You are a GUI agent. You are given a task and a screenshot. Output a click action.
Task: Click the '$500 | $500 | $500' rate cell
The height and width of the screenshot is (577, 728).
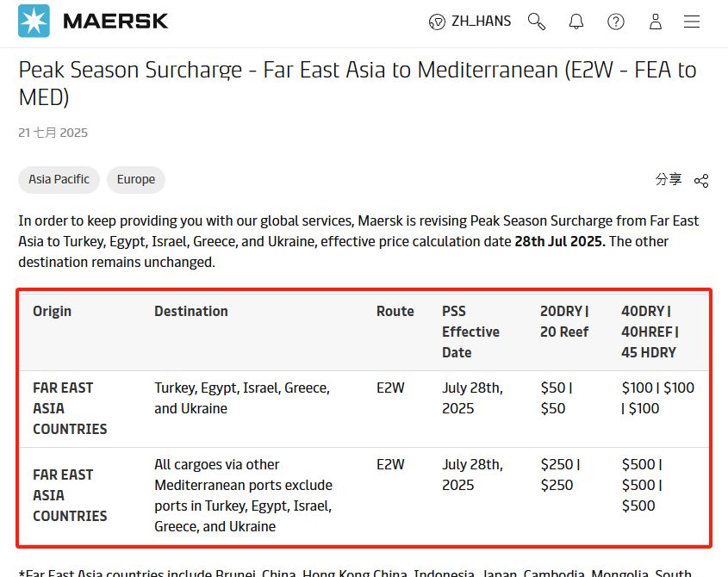coord(642,485)
